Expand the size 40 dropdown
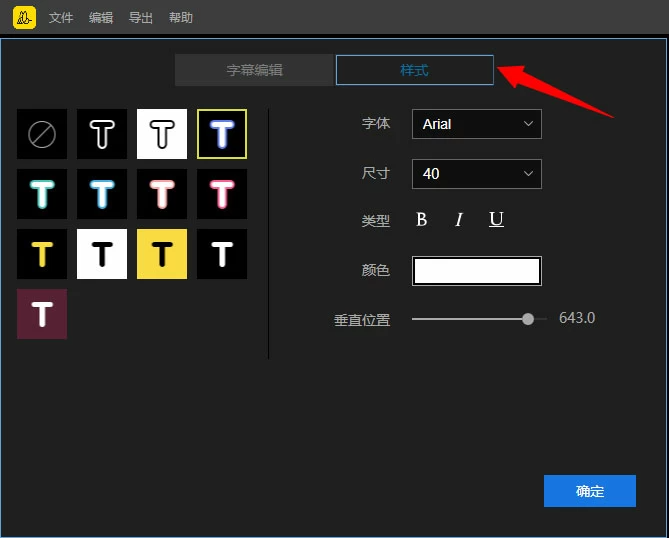Image resolution: width=669 pixels, height=538 pixels. point(477,174)
